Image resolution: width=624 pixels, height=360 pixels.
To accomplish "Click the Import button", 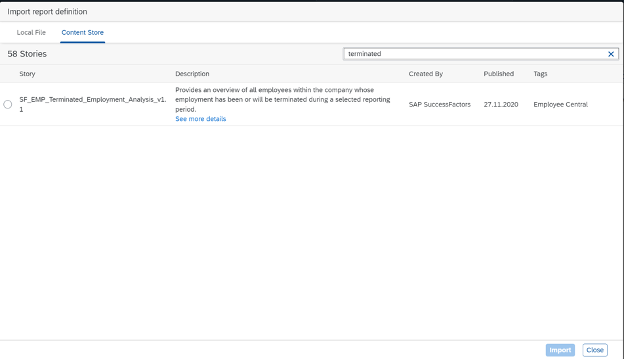I will point(560,350).
